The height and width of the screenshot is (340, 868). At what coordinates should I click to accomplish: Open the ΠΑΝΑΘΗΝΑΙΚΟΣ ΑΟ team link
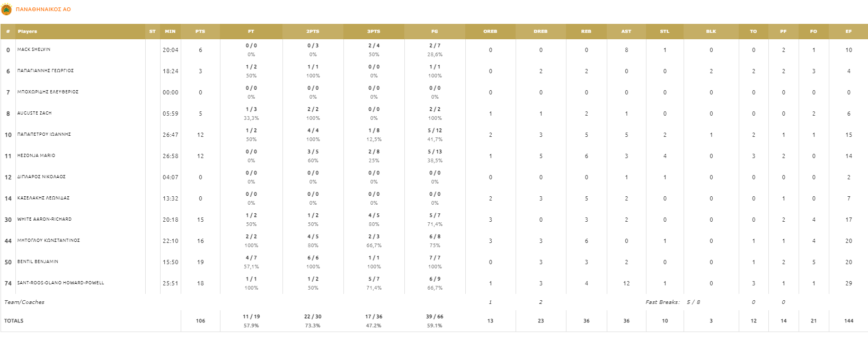[43, 10]
